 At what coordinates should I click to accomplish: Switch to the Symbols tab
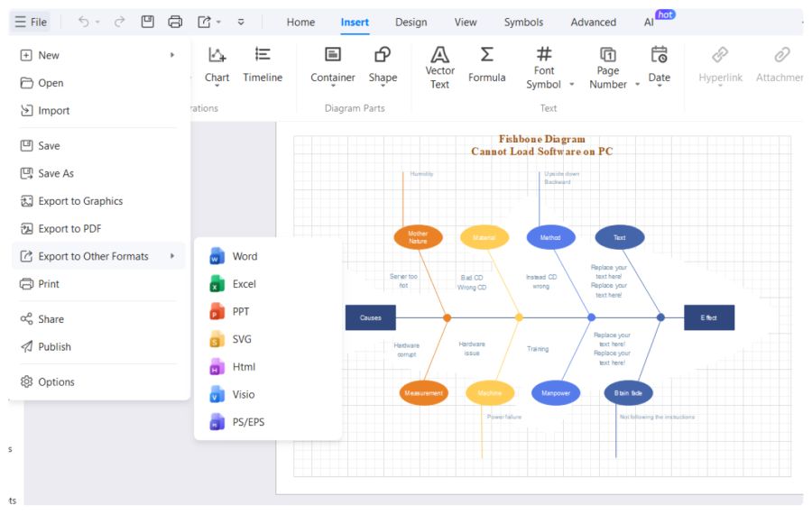pos(523,23)
